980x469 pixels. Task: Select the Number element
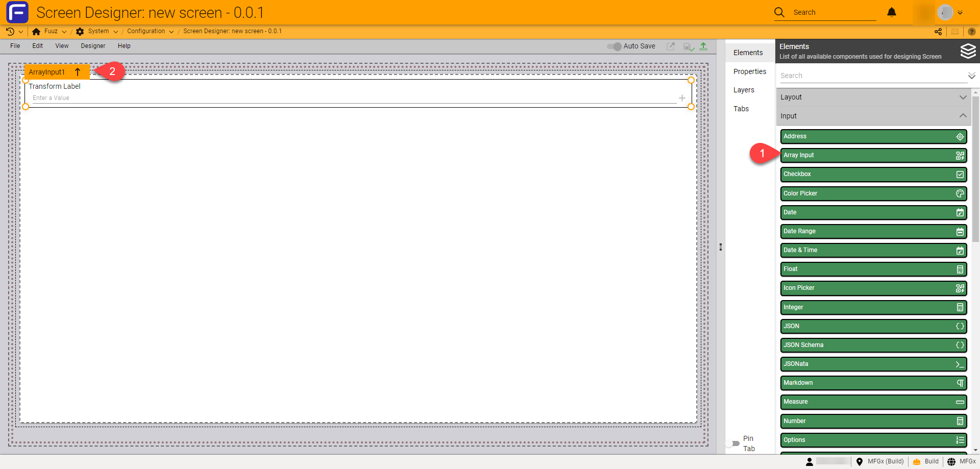click(x=873, y=421)
